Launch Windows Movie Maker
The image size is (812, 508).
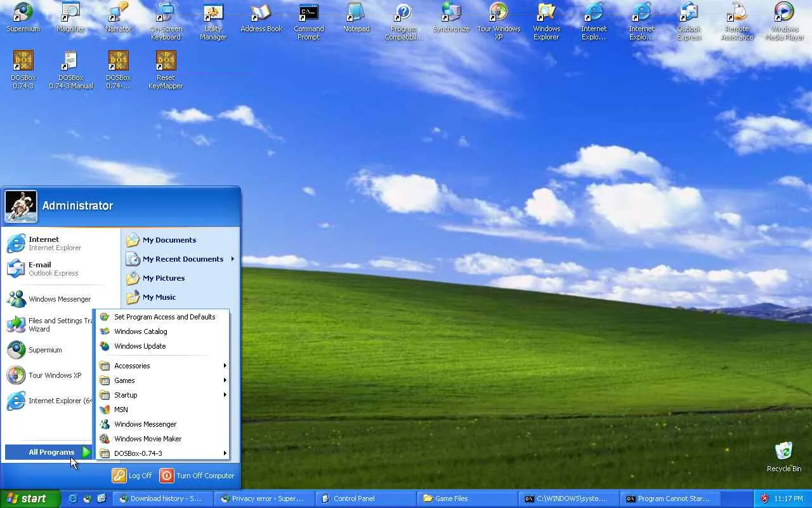[x=162, y=439]
